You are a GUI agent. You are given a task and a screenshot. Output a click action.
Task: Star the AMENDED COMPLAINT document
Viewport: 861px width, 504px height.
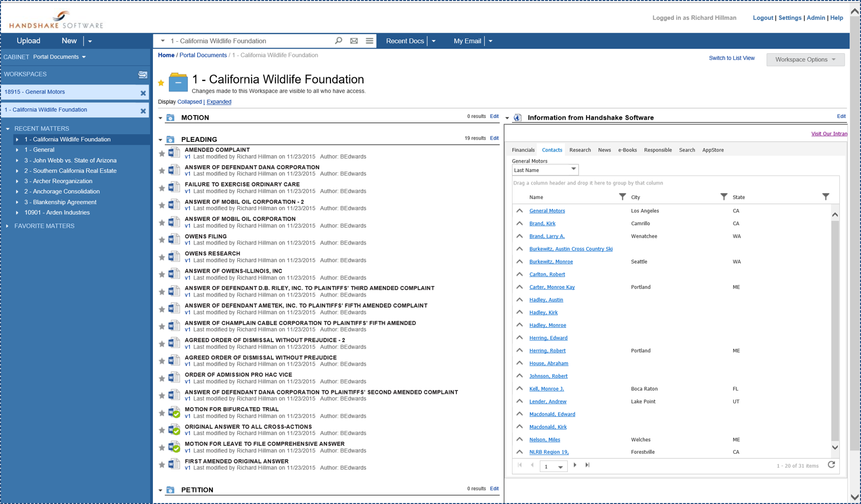(x=162, y=153)
